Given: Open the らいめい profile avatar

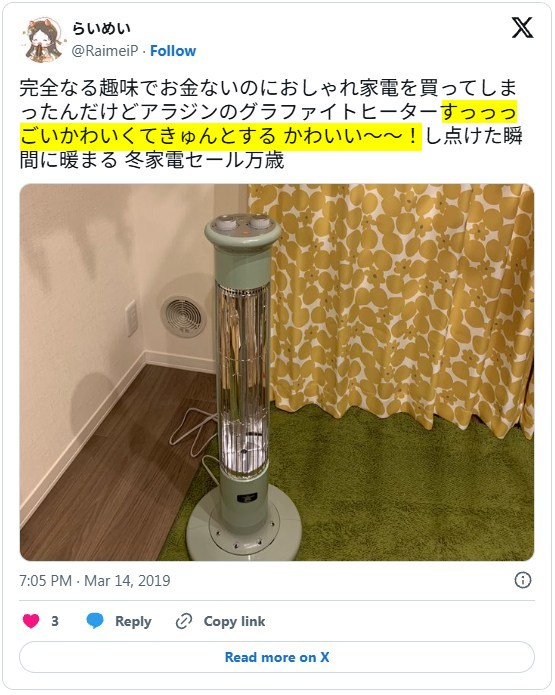Looking at the screenshot, I should [41, 39].
